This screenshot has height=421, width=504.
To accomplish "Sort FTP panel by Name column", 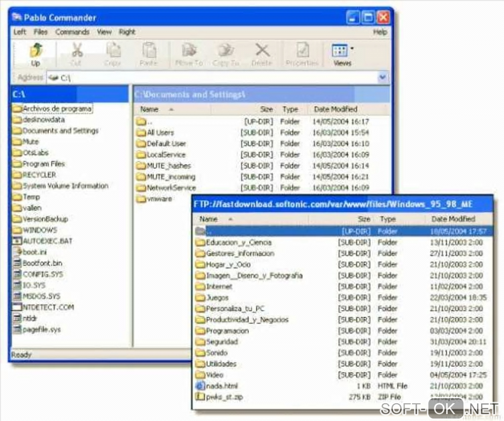I will (x=251, y=219).
